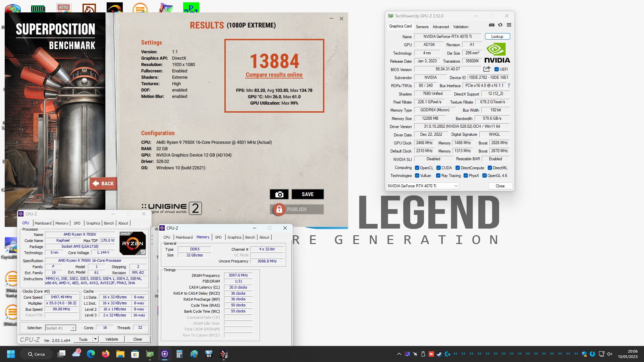This screenshot has height=362, width=644.
Task: Switch to GPU-Z Advanced tab
Action: (x=440, y=27)
